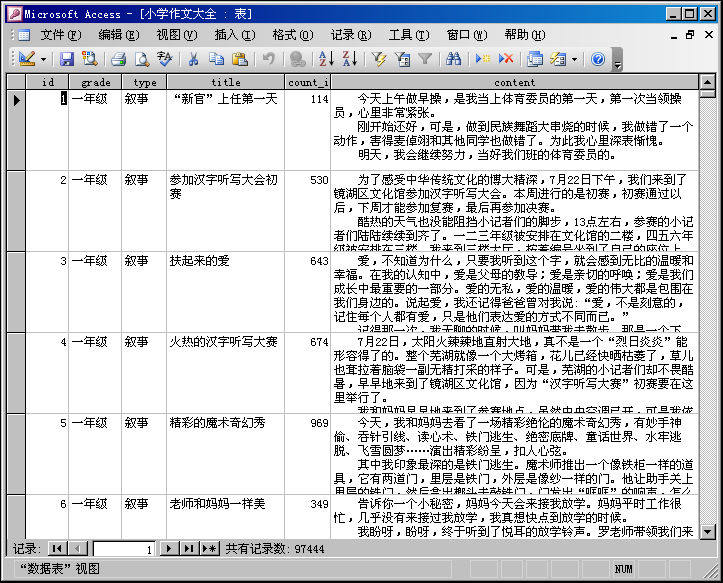Click the Apply Filter funnel icon
This screenshot has width=723, height=583.
(x=425, y=59)
